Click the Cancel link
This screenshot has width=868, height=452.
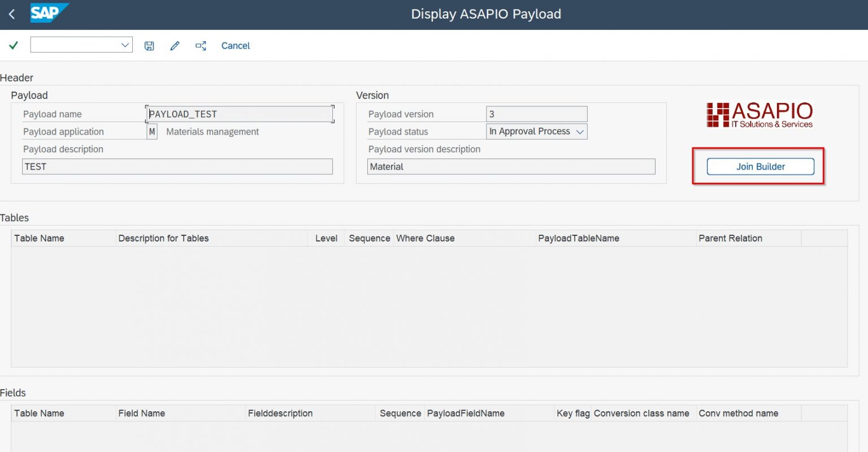click(x=235, y=45)
